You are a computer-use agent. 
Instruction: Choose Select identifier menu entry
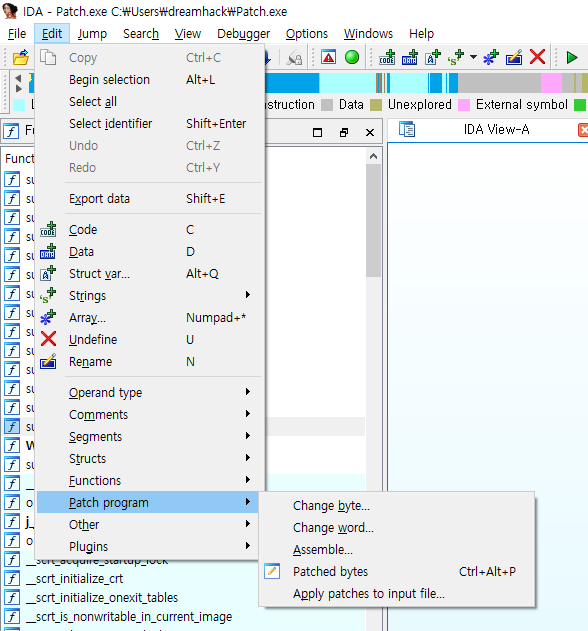pos(150,124)
